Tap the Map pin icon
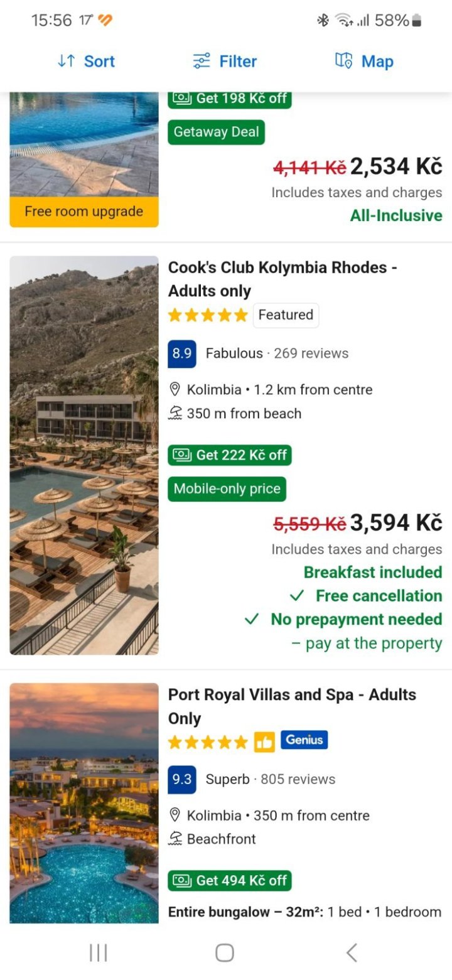Screen dimensions: 452x980 pos(343,61)
